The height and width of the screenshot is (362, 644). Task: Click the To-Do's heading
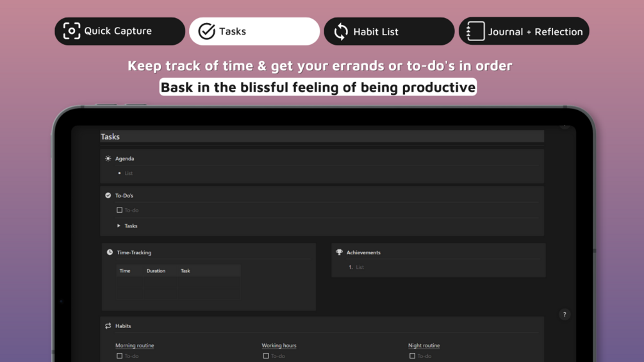124,195
